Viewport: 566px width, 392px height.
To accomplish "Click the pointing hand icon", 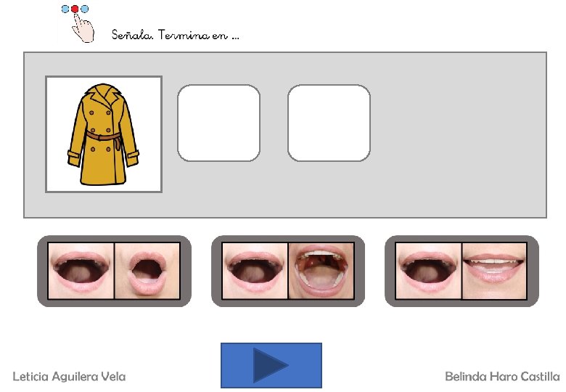I will [x=83, y=28].
